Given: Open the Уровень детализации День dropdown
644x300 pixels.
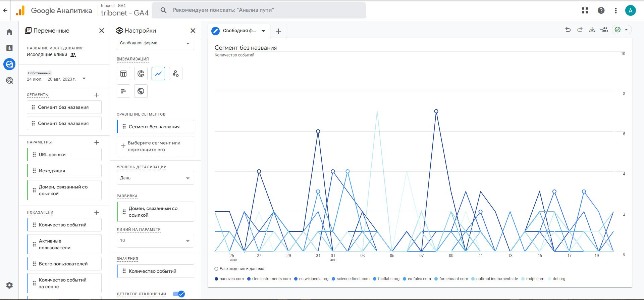Looking at the screenshot, I should pyautogui.click(x=155, y=178).
